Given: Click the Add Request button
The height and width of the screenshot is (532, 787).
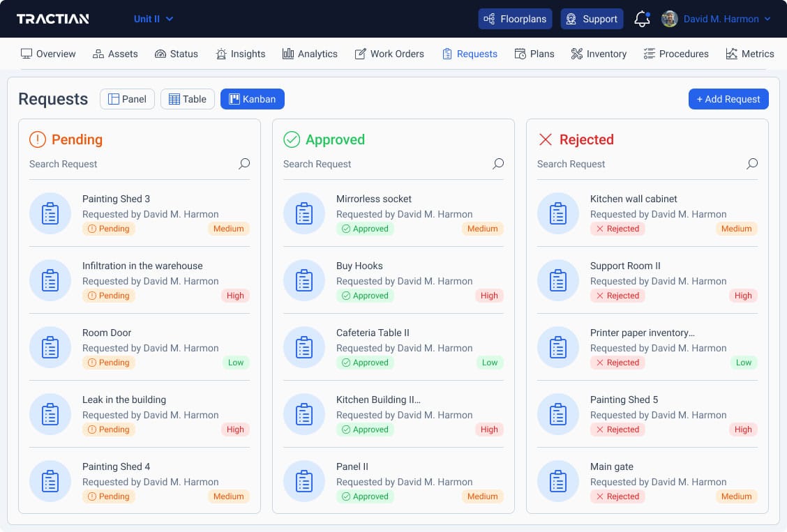Looking at the screenshot, I should [x=728, y=99].
